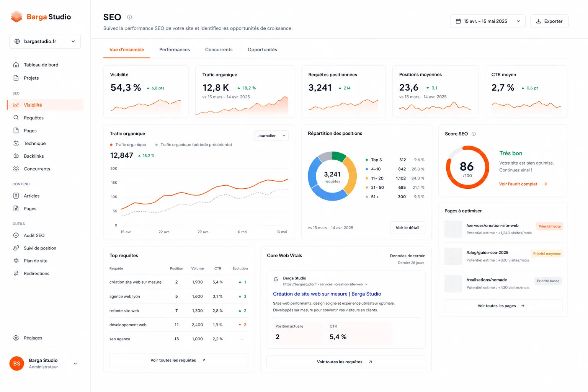Toggle the période précédente legend series

194,145
